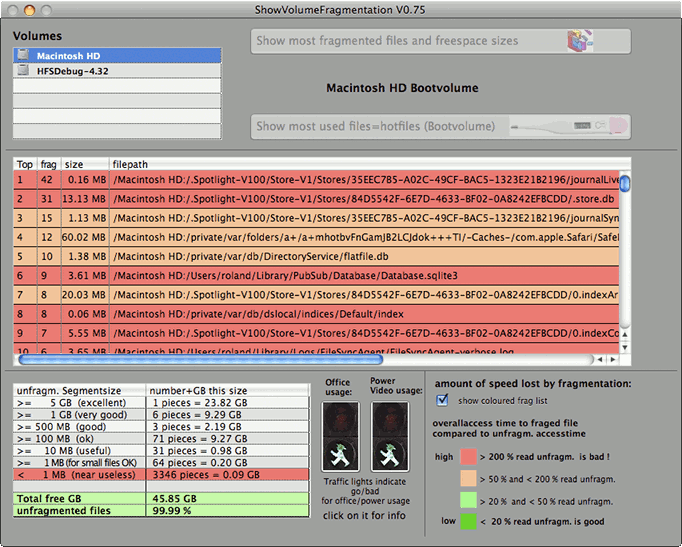
Task: Show most used files=hotfiles (Bootvolume)
Action: [x=441, y=127]
